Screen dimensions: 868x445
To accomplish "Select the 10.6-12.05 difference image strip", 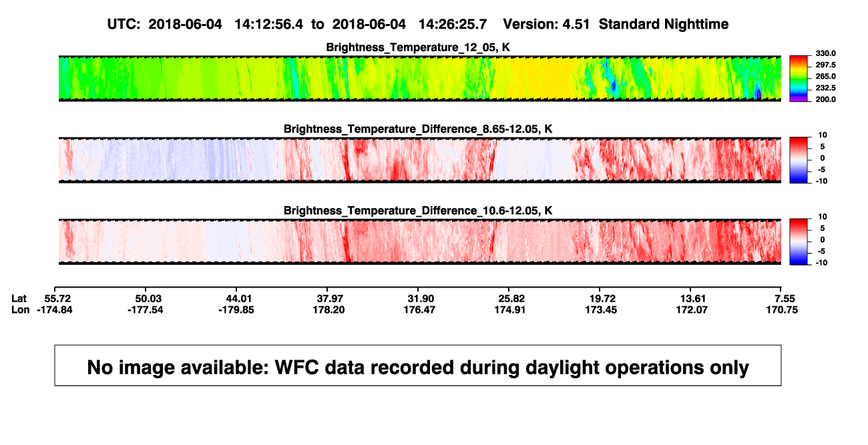I will (420, 242).
